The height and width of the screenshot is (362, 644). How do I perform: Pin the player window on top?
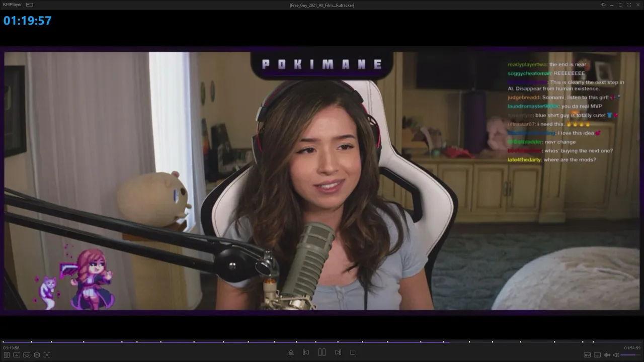coord(603,5)
